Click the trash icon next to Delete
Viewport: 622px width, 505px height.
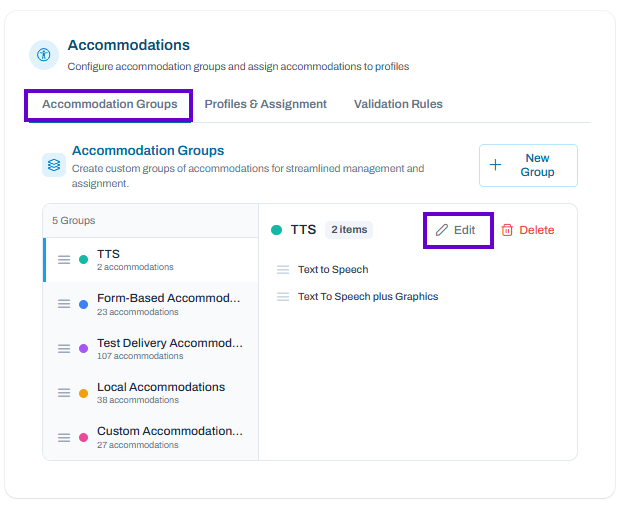pos(507,230)
